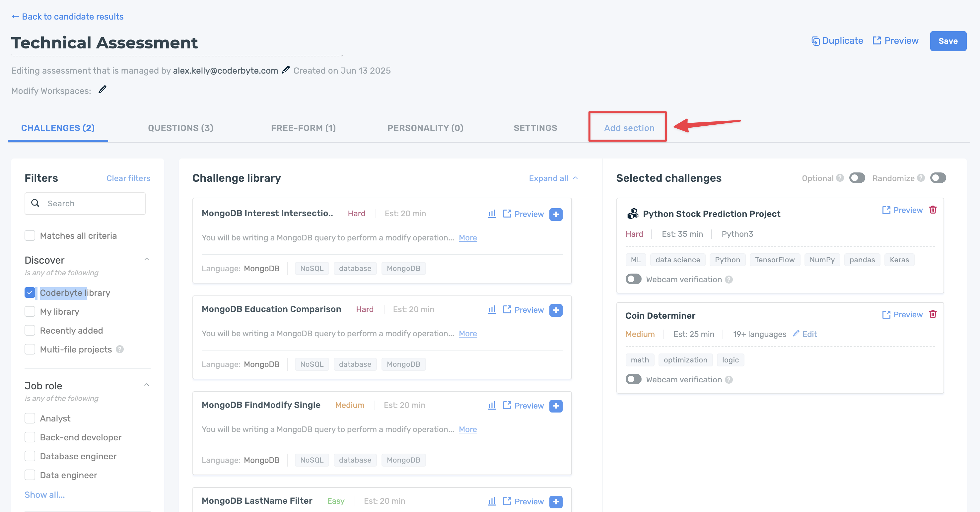The width and height of the screenshot is (980, 512).
Task: Click into the filters Search field
Action: click(93, 204)
